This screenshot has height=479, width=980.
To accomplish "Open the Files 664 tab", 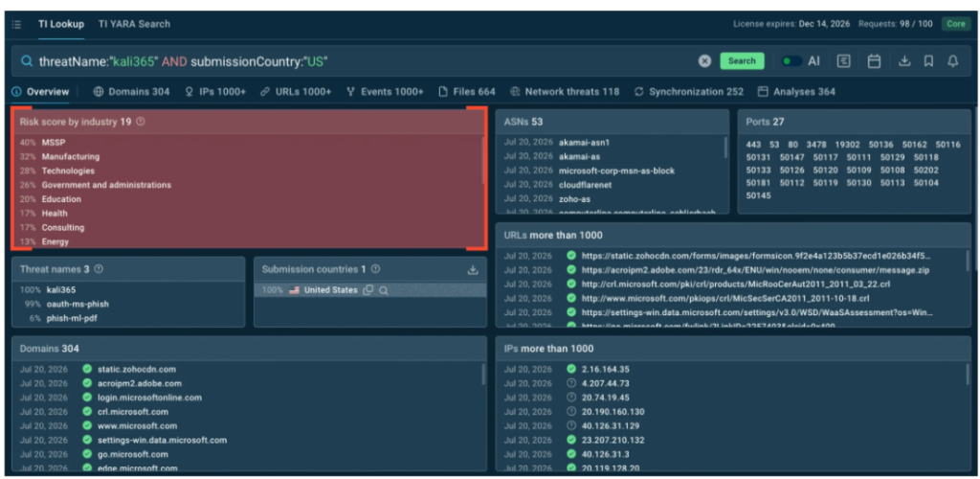I will click(x=467, y=91).
